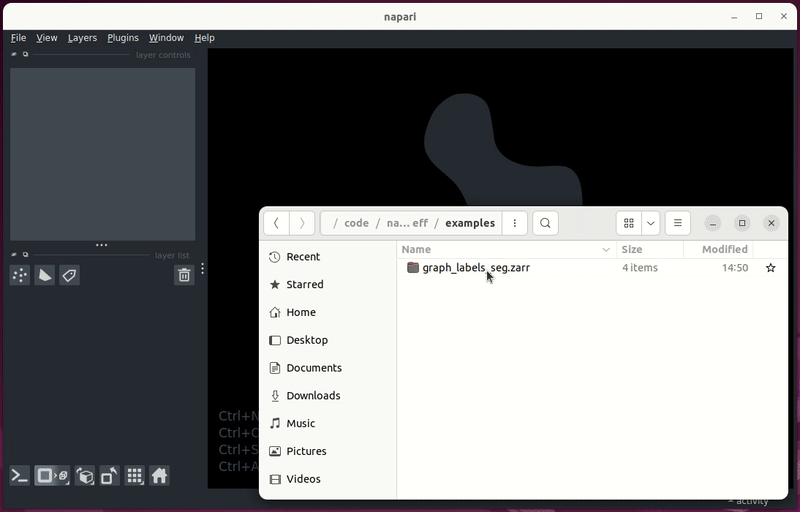This screenshot has height=512, width=800.
Task: Sort by Name column header
Action: pyautogui.click(x=506, y=249)
